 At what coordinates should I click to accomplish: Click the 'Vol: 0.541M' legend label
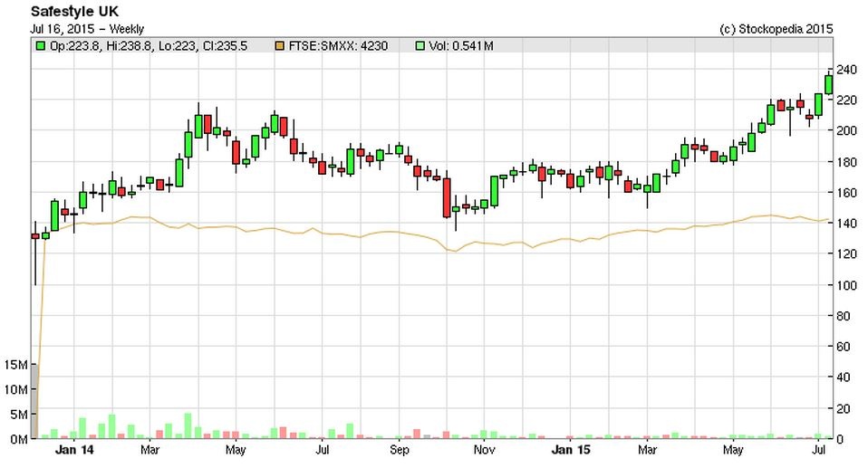[x=461, y=46]
